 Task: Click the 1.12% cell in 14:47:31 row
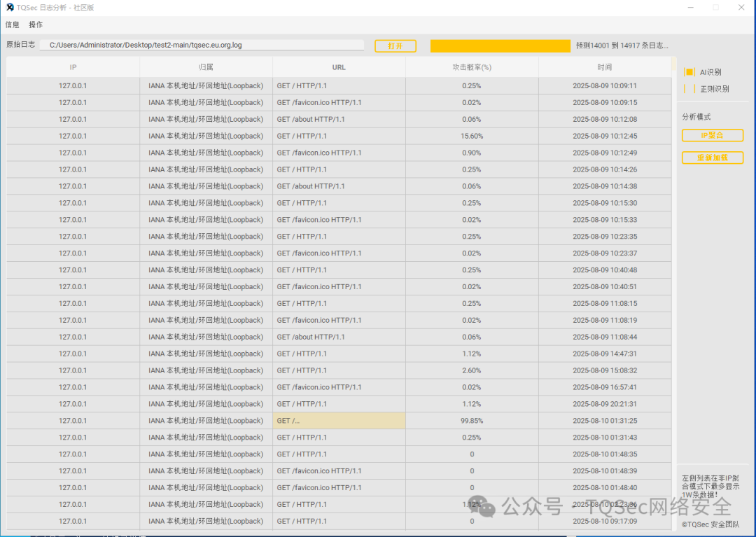[x=472, y=354]
